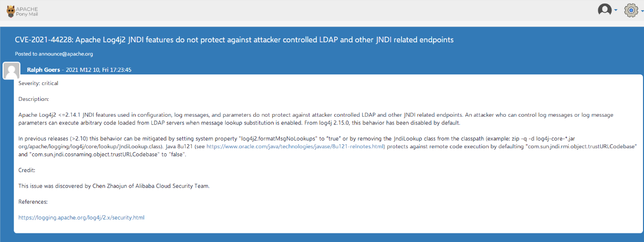Click the "Severity: critical" line
Viewport: 644px width, 242px height.
[38, 83]
